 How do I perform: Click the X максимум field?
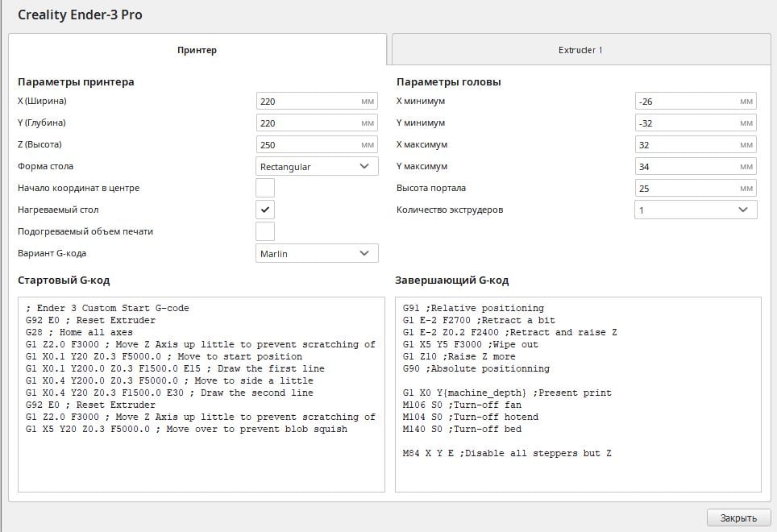(696, 144)
